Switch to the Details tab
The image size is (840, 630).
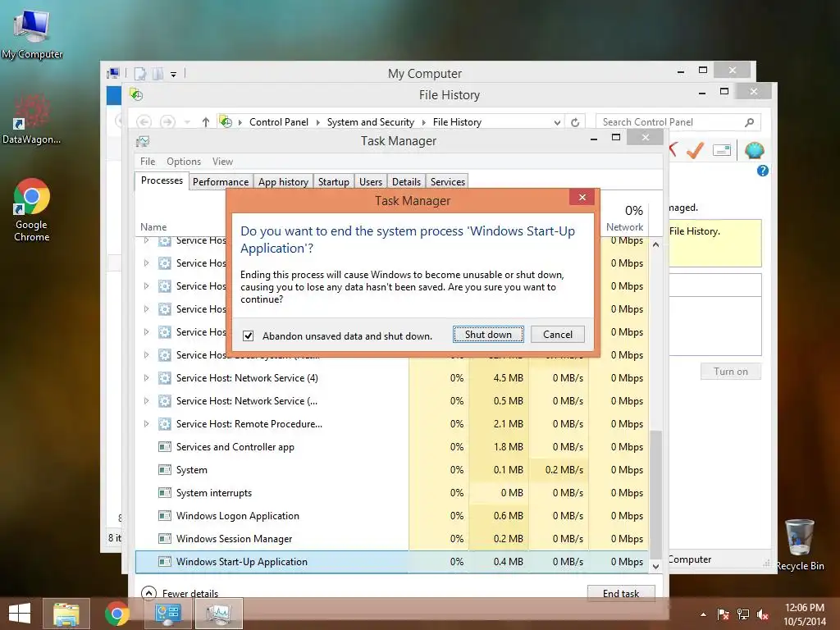click(x=406, y=181)
